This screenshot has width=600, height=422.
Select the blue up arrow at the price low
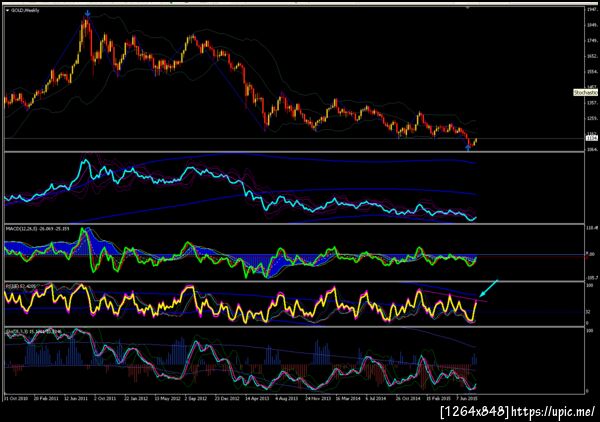468,148
